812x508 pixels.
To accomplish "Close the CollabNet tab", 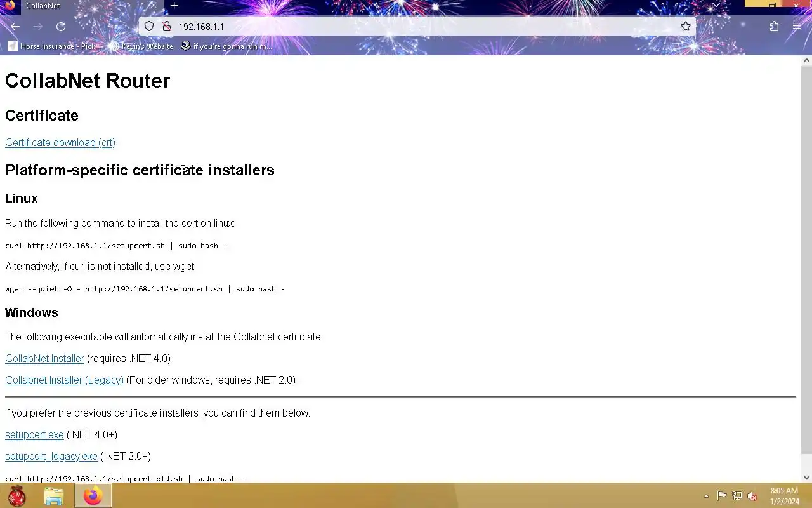I will click(153, 5).
